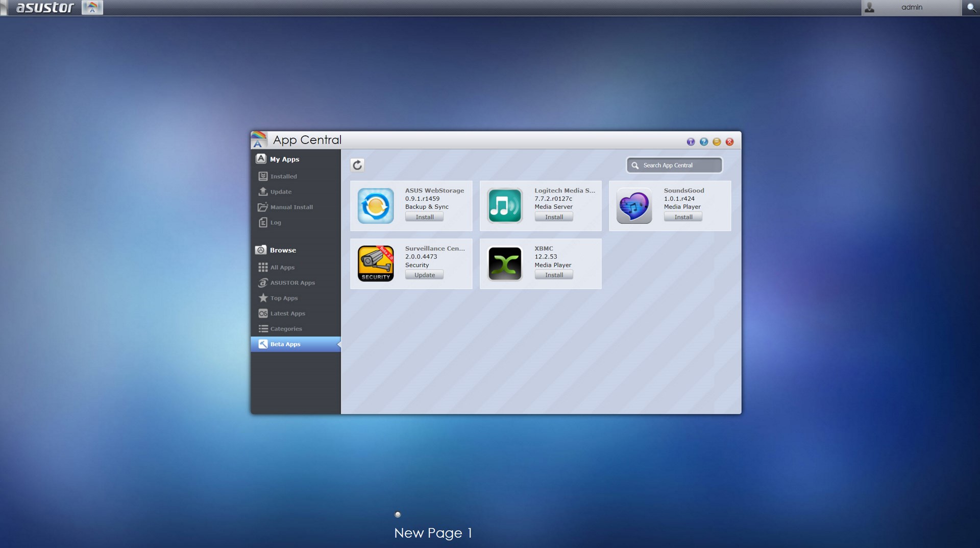Image resolution: width=980 pixels, height=548 pixels.
Task: Install Logitech Media Server
Action: 554,217
